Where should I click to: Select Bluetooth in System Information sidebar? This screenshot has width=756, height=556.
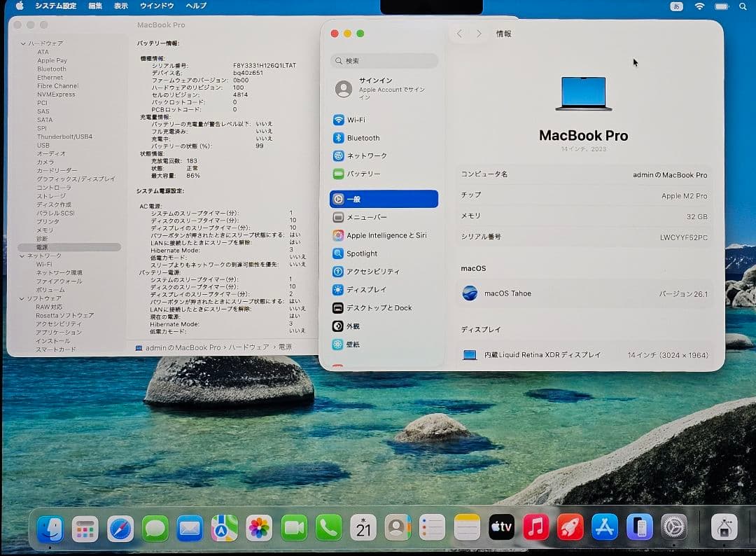tap(52, 69)
